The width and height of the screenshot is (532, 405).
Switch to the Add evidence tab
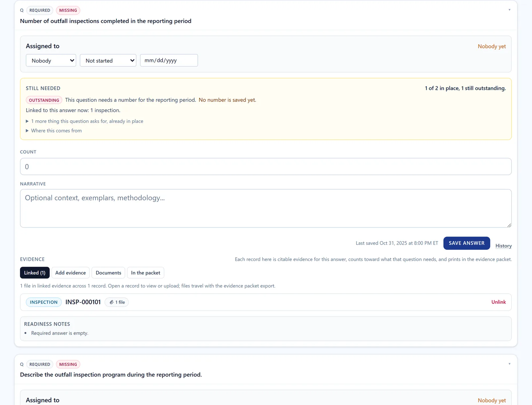(70, 273)
